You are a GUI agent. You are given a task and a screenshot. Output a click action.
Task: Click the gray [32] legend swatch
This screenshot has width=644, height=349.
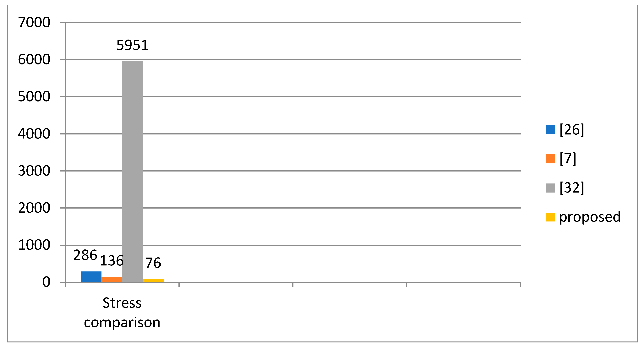pos(550,188)
